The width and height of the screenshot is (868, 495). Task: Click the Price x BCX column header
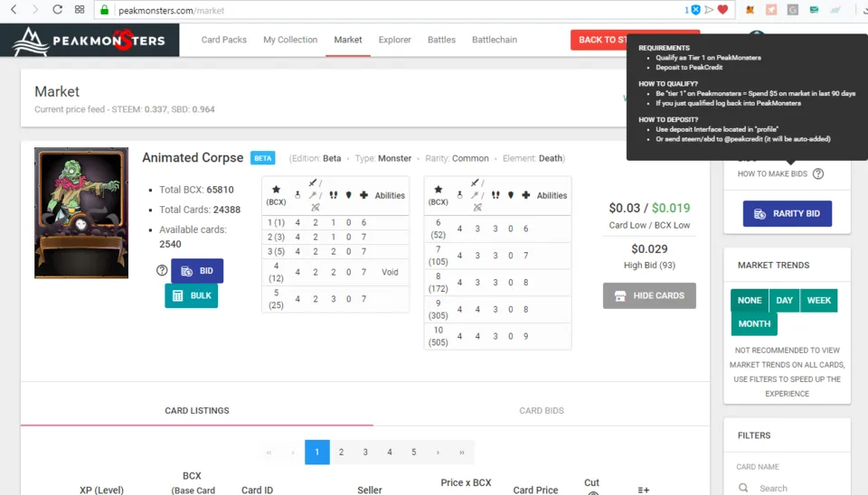pyautogui.click(x=466, y=483)
